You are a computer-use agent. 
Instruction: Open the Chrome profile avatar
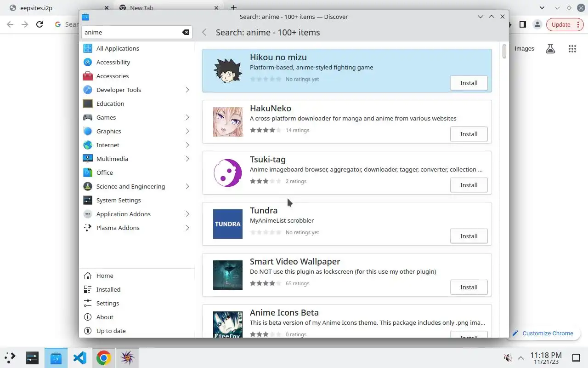click(537, 24)
